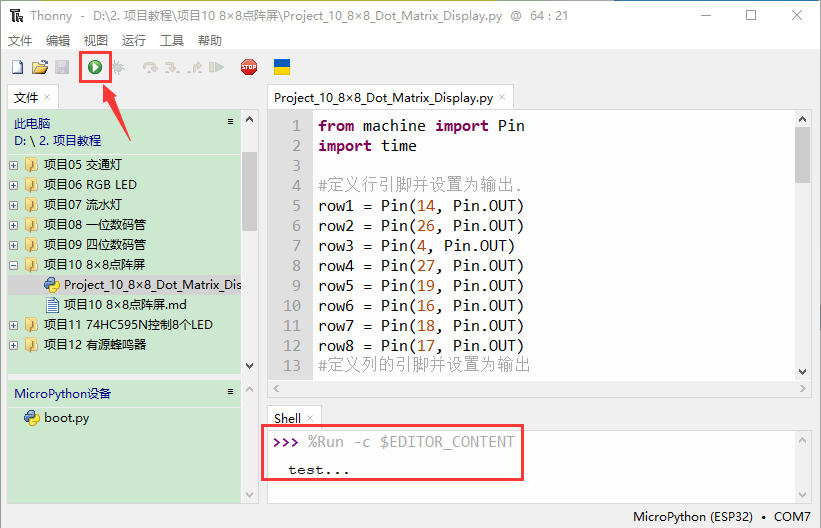Open a file using the folder icon
821x528 pixels.
(39, 67)
